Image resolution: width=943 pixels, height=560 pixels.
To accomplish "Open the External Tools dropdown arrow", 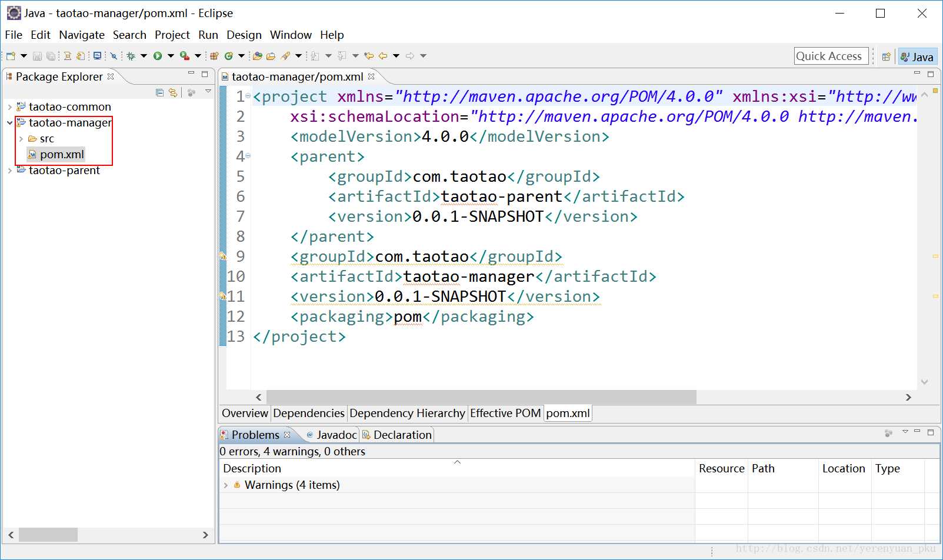I will coord(198,56).
